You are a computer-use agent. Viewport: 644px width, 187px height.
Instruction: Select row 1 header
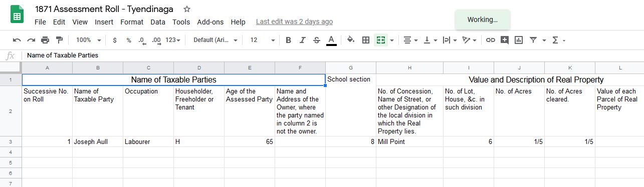coord(11,80)
